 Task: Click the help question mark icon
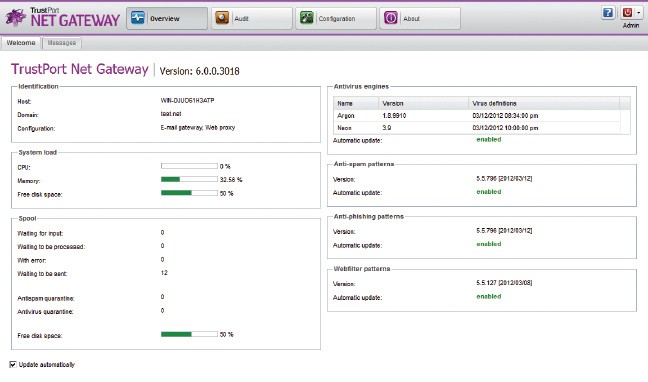pos(608,12)
